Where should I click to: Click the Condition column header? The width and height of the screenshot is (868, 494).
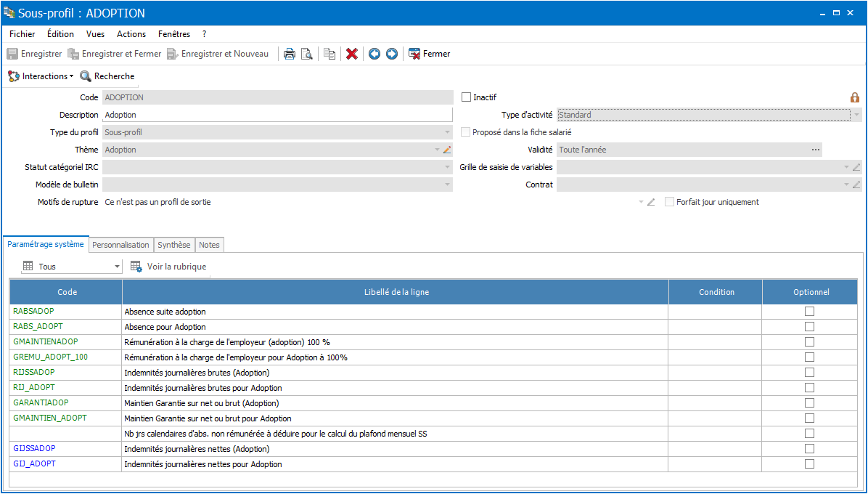(716, 292)
